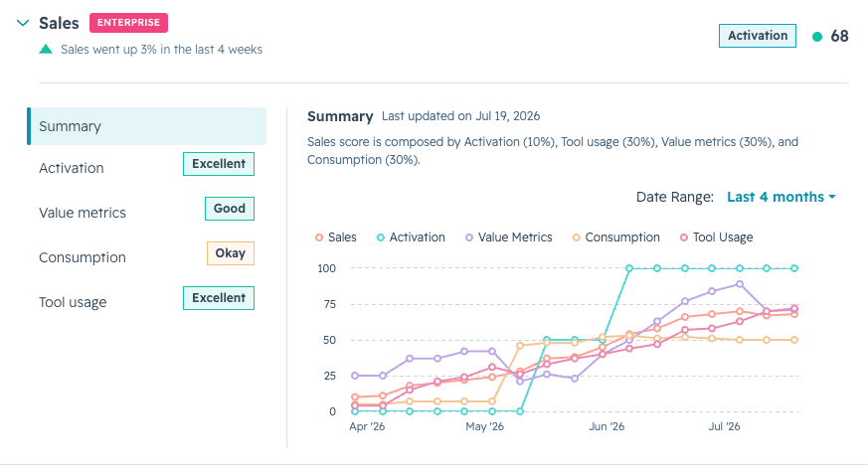Toggle the Sales series in chart legend
The height and width of the screenshot is (473, 868).
click(x=336, y=237)
